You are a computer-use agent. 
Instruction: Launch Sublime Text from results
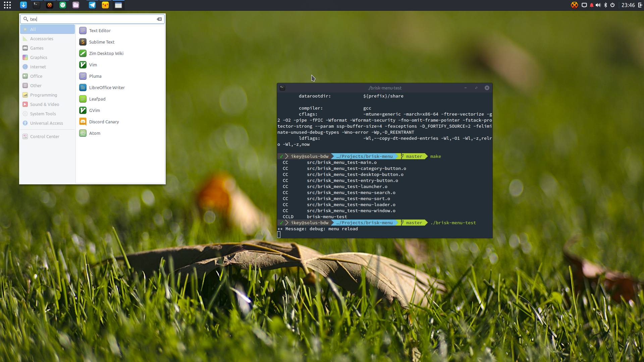(x=120, y=42)
